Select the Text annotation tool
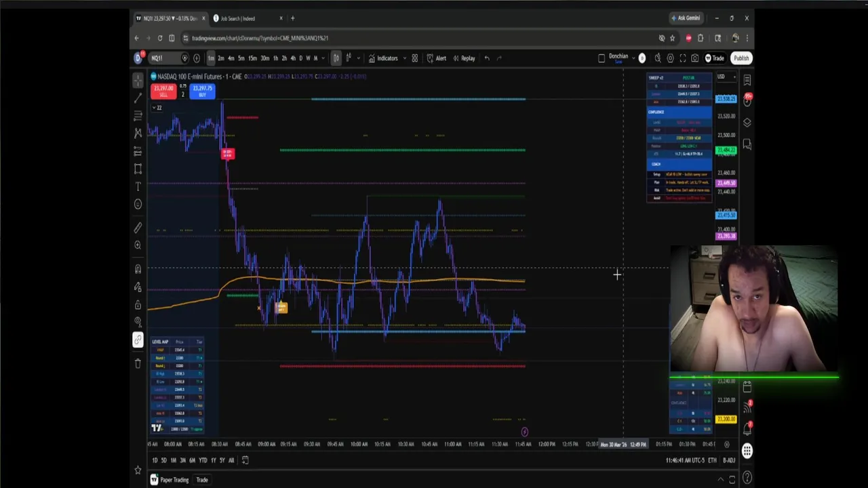Image resolution: width=868 pixels, height=488 pixels. 138,186
